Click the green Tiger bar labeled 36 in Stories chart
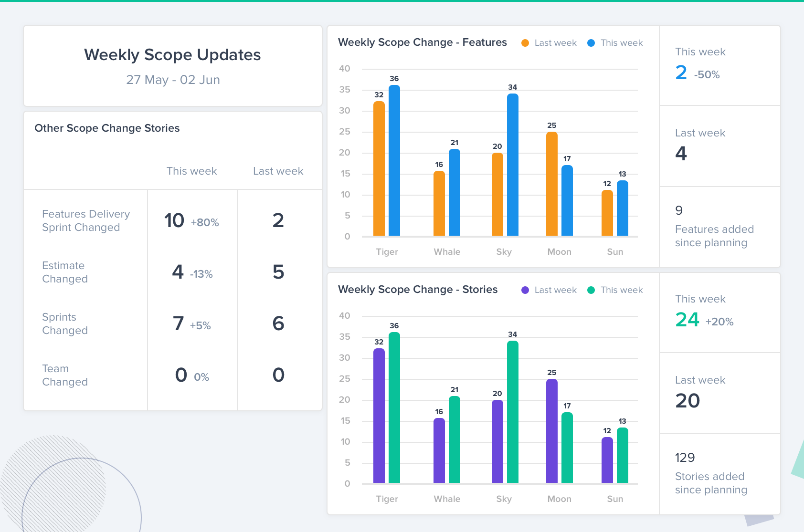Viewport: 804px width, 532px height. click(394, 407)
